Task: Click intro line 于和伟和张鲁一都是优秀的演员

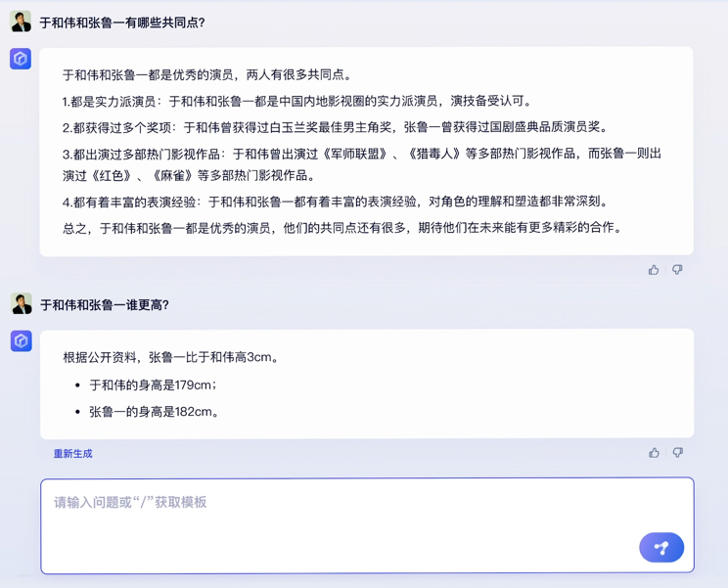Action: point(208,74)
